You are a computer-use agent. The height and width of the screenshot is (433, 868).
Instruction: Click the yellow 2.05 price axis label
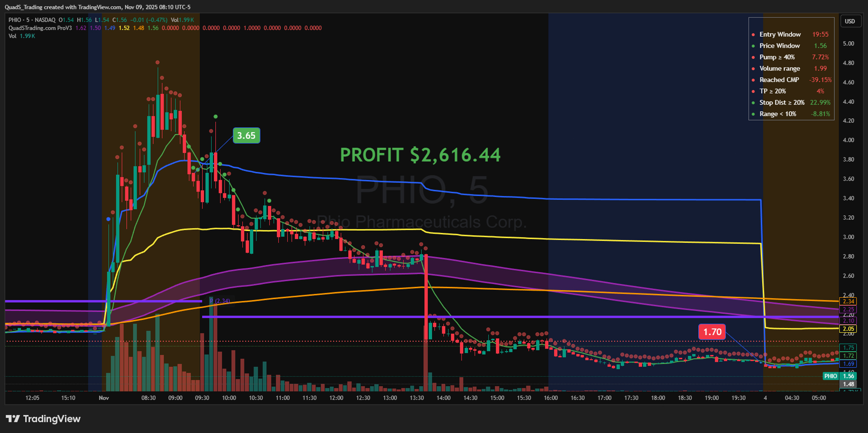(848, 329)
